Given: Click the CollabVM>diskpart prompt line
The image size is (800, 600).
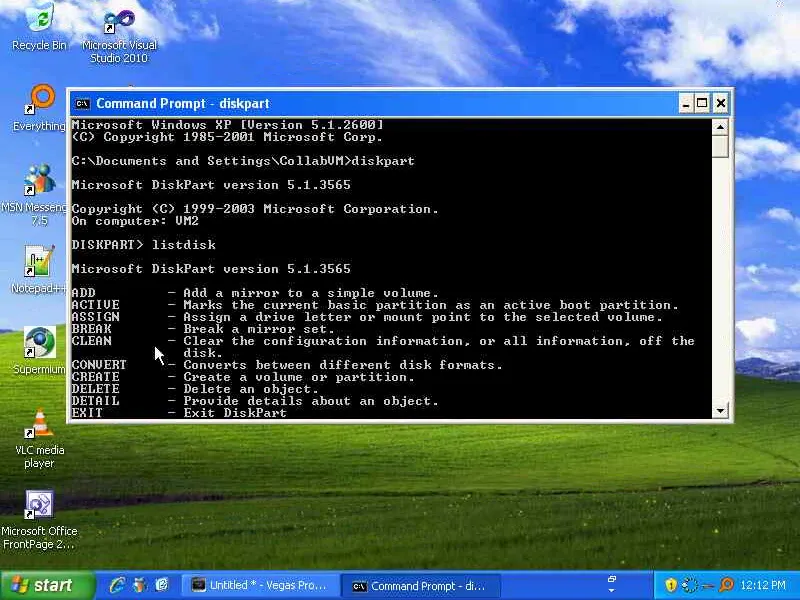Looking at the screenshot, I should click(243, 161).
